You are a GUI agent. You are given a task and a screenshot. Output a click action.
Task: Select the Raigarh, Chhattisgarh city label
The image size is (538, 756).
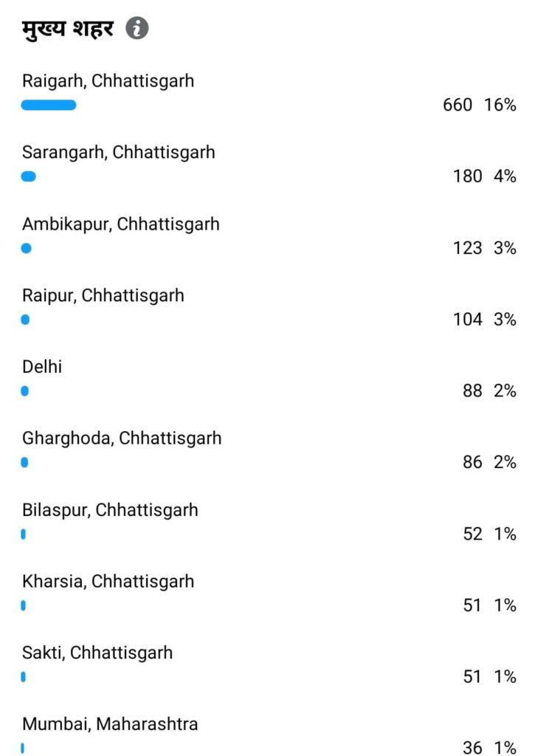pos(108,80)
